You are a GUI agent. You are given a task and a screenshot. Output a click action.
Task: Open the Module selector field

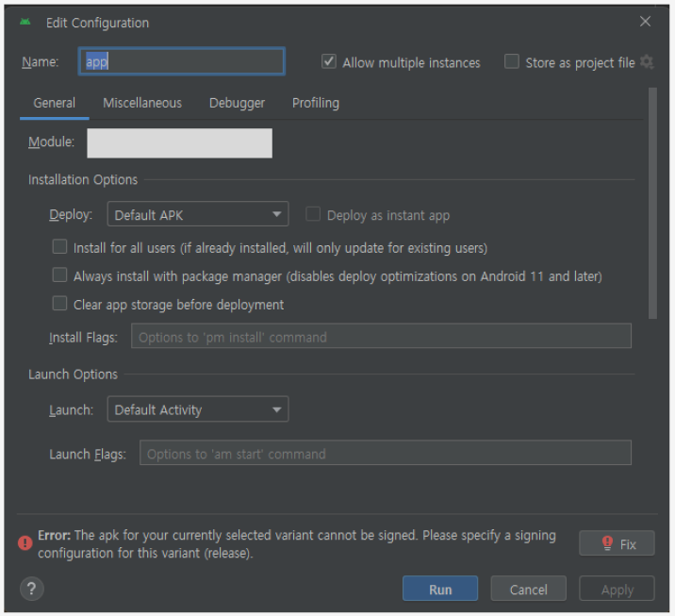coord(179,143)
